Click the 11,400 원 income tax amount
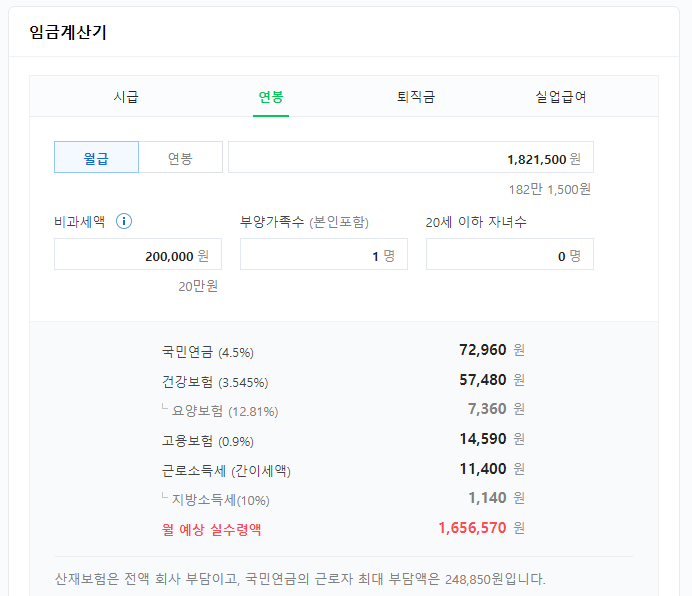This screenshot has height=596, width=692. 492,468
